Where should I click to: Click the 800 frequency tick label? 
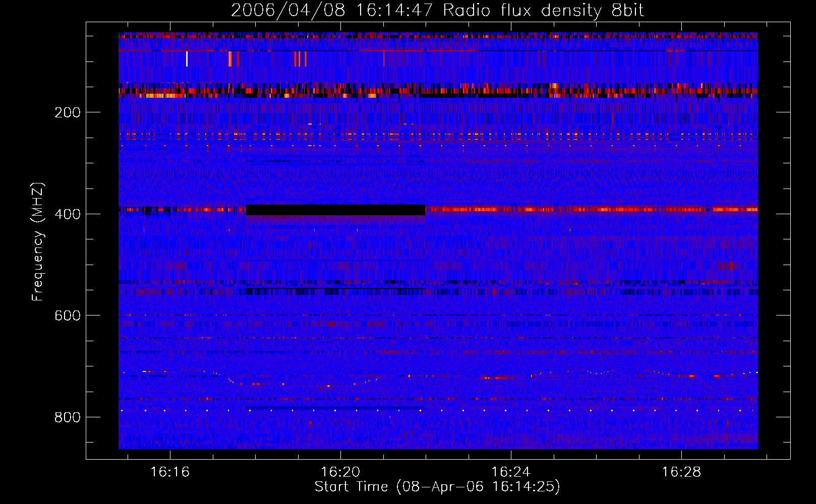[x=68, y=417]
